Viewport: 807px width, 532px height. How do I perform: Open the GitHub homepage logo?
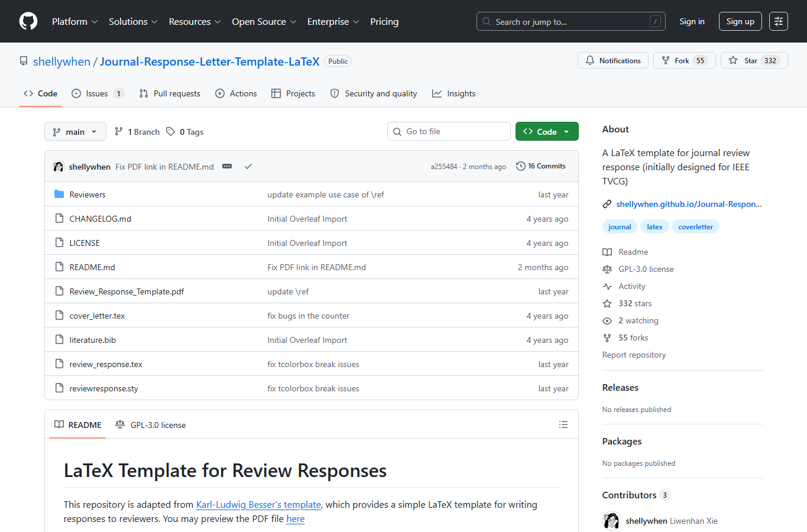point(28,21)
